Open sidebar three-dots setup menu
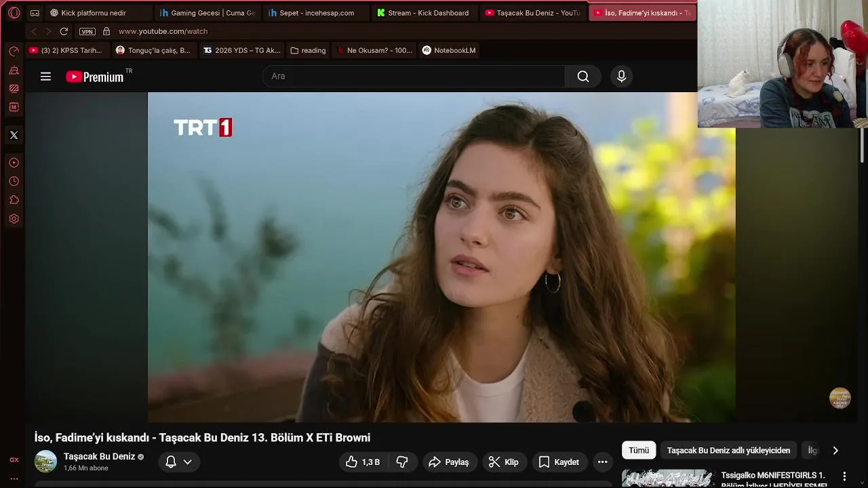The image size is (868, 488). 14,479
